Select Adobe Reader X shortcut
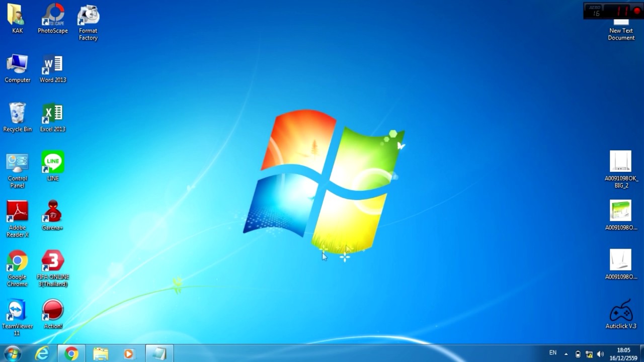Viewport: 644px width, 362px height. 17,219
